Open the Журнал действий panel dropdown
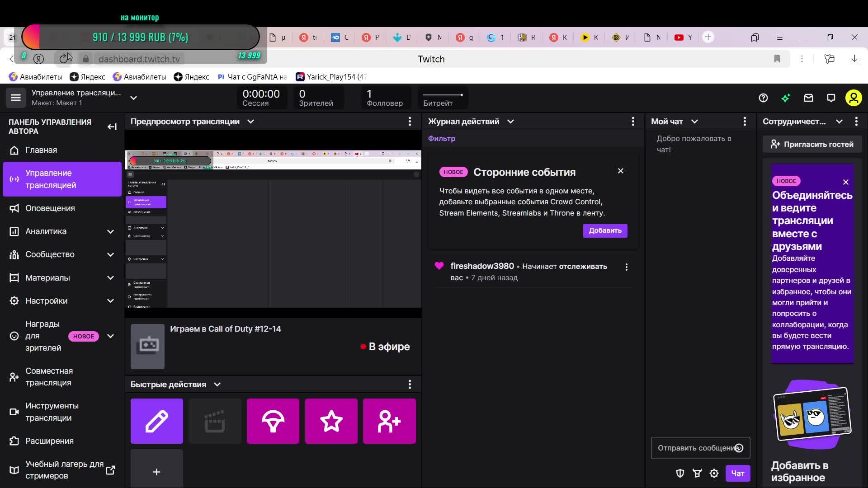868x488 pixels. (x=510, y=122)
